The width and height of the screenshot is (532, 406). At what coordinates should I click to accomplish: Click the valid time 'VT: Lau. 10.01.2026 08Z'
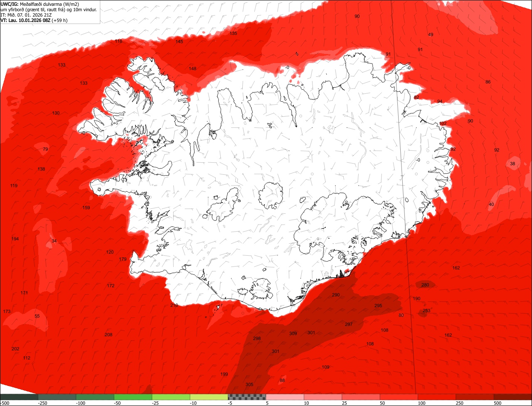25,20
